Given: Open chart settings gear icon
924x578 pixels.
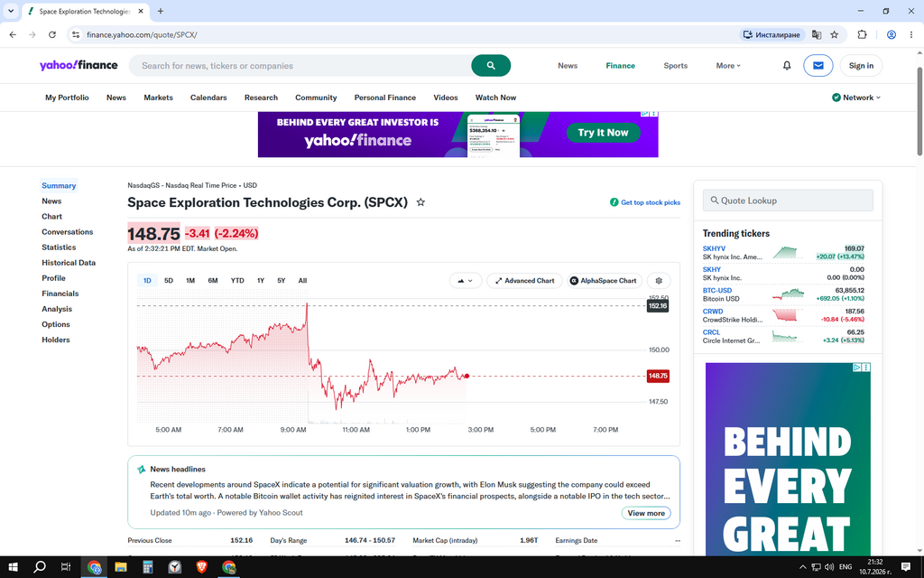Looking at the screenshot, I should 659,281.
